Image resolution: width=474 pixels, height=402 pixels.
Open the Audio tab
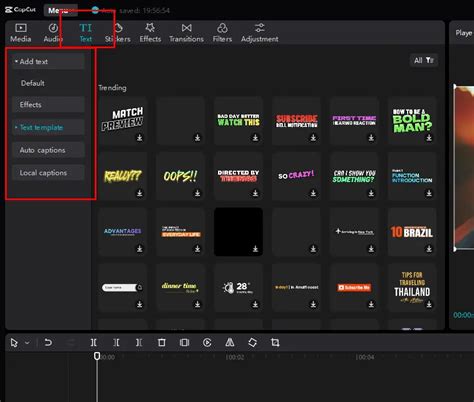click(x=53, y=33)
